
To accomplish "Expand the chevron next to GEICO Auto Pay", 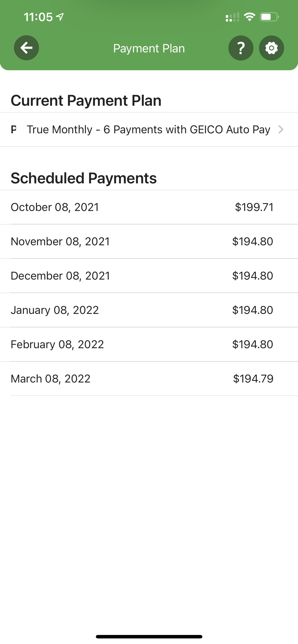I will 281,130.
